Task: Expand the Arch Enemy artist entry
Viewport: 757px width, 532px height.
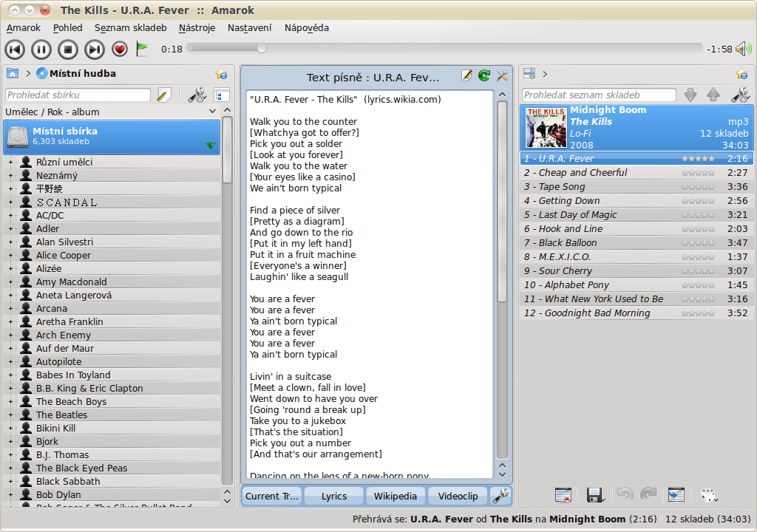Action: 10,335
